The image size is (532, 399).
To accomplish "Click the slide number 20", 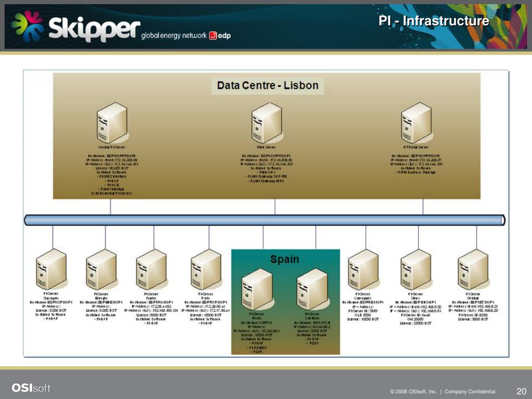I will pos(522,391).
